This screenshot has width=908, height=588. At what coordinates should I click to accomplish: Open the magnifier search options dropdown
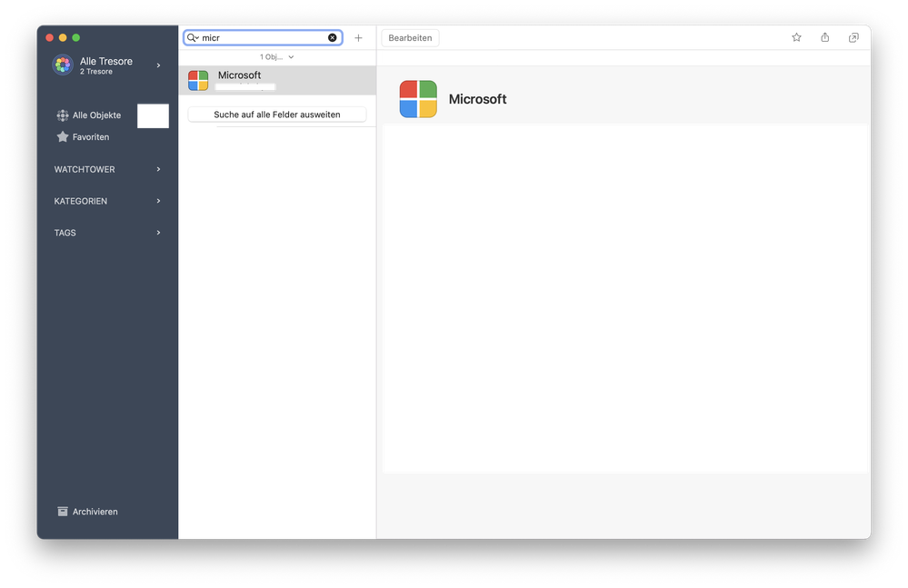pos(193,38)
